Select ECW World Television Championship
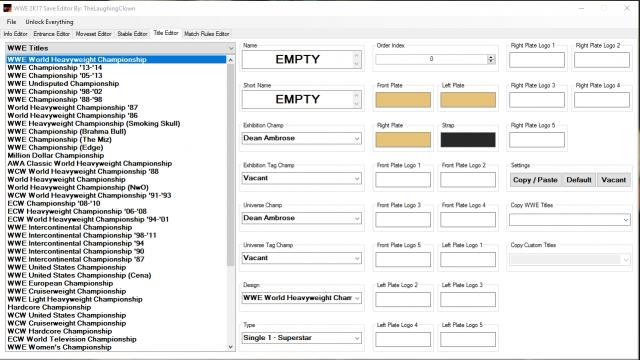Image resolution: width=640 pixels, height=360 pixels. point(116,339)
